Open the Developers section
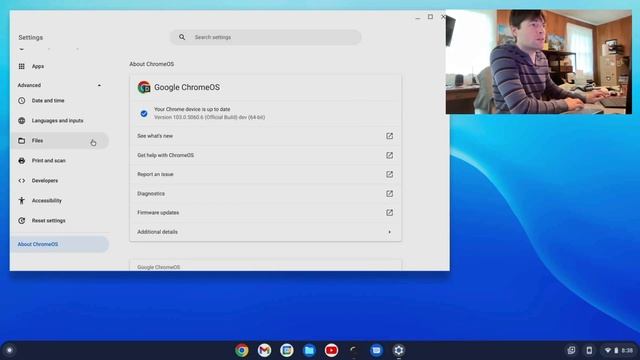 [60, 180]
